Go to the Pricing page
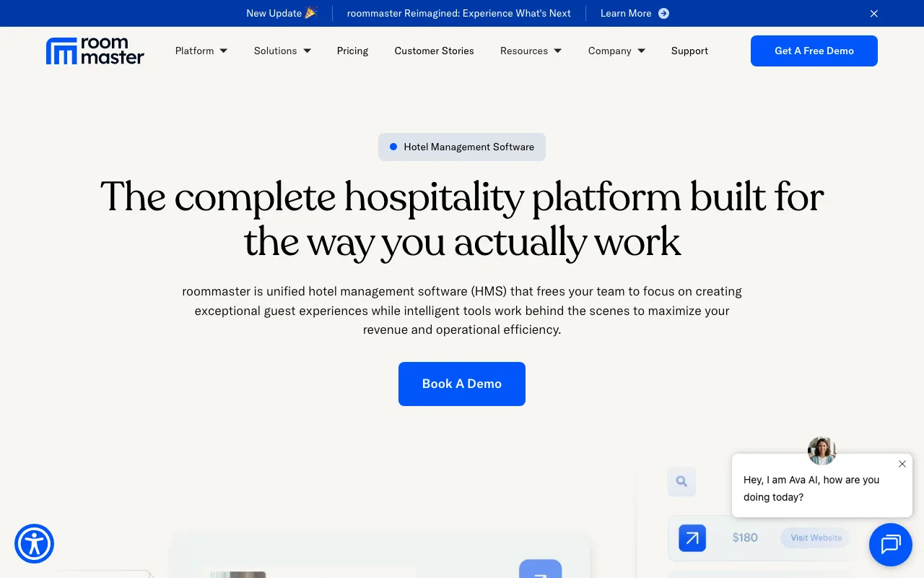The height and width of the screenshot is (578, 924). pyautogui.click(x=352, y=51)
